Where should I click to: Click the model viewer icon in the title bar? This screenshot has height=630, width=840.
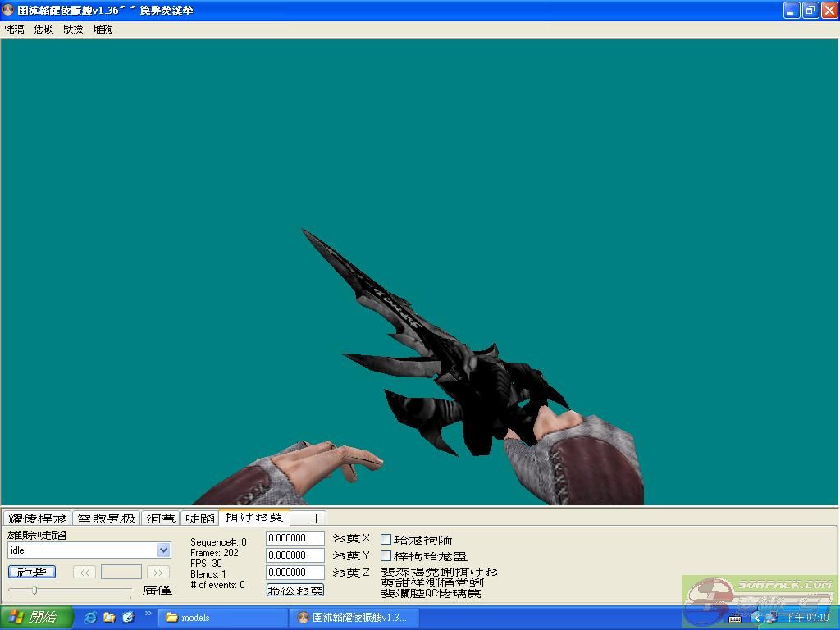[9, 10]
